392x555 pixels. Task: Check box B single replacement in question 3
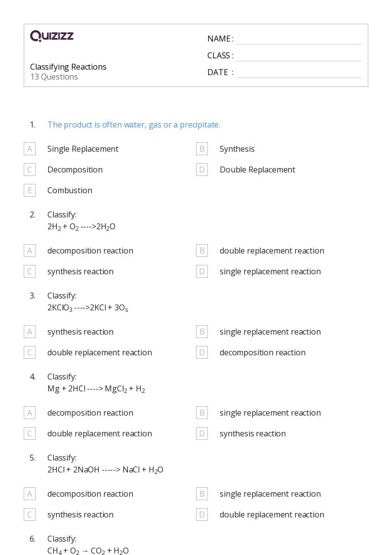202,332
